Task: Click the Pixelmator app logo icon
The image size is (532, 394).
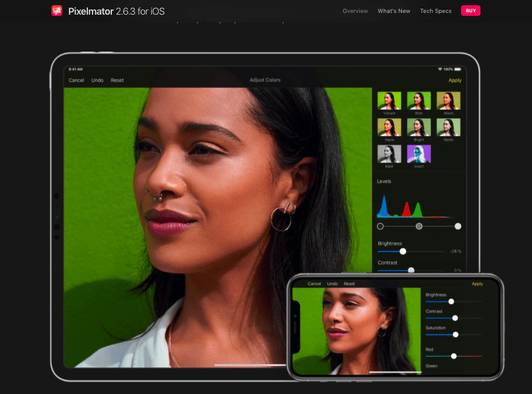Action: (57, 11)
